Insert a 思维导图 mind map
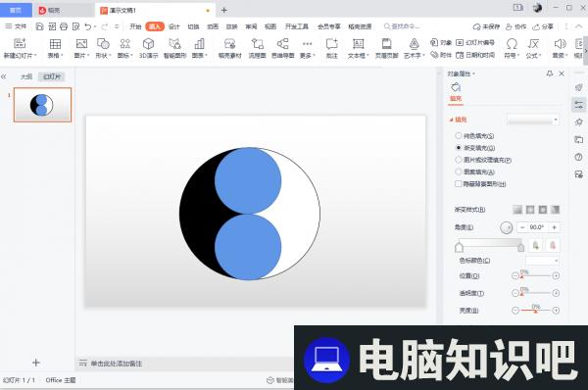Viewport: 588px width, 390px height. pos(283,44)
